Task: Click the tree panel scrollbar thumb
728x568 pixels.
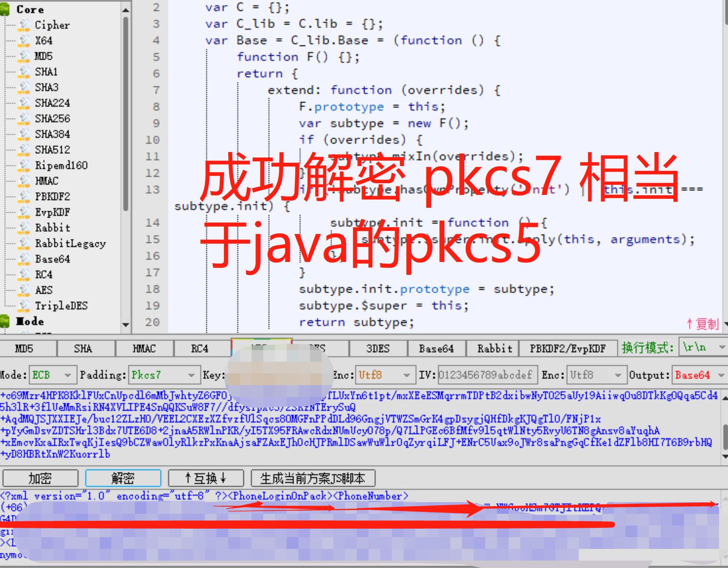Action: pos(126,113)
